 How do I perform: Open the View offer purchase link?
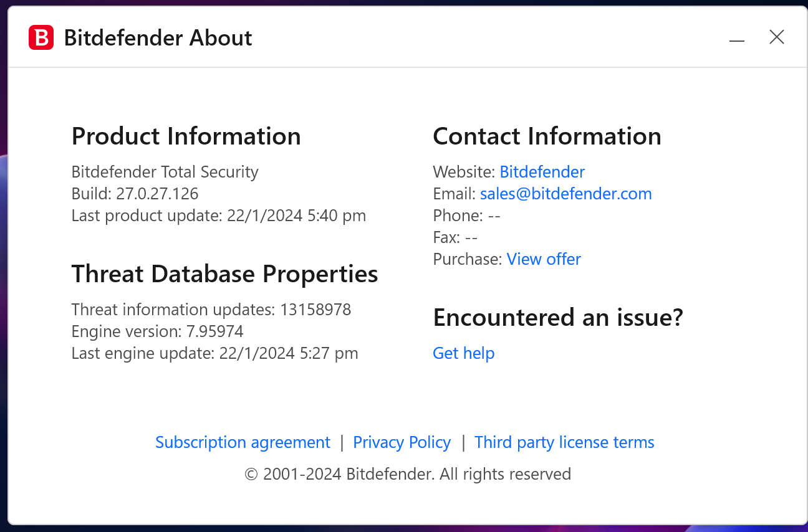point(543,259)
